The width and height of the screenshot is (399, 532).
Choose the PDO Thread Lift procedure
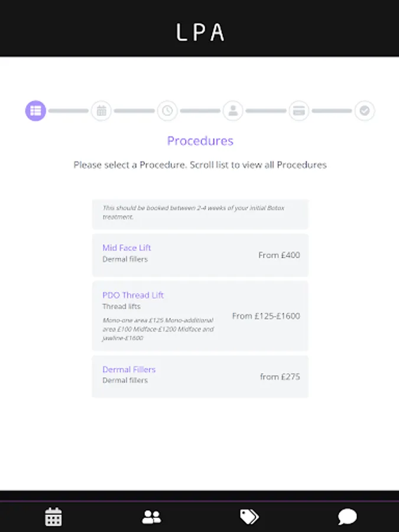tap(133, 296)
